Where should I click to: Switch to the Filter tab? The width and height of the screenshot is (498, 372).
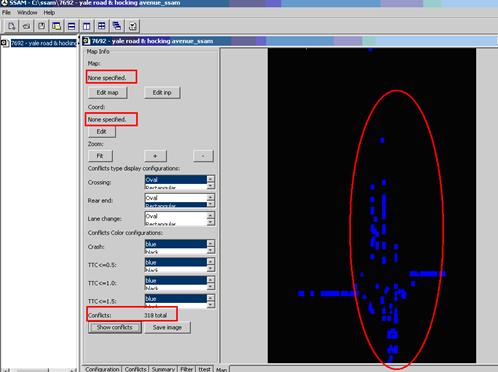pos(186,369)
